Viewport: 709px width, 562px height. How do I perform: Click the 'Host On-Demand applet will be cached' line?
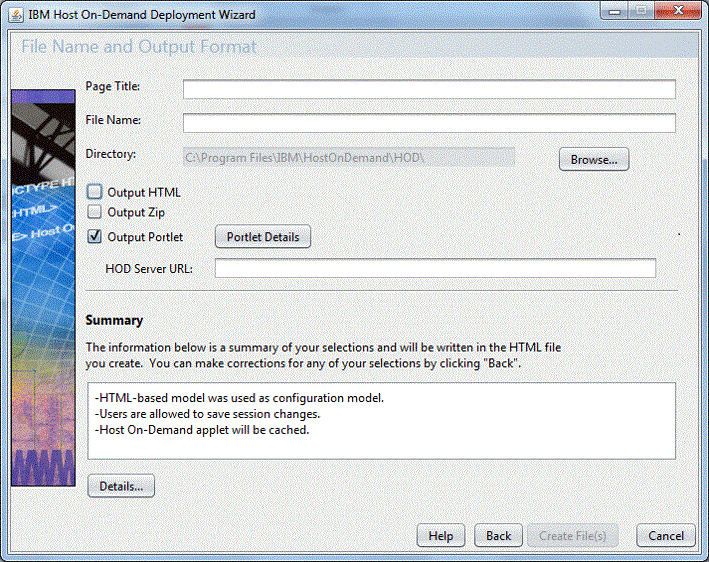202,430
